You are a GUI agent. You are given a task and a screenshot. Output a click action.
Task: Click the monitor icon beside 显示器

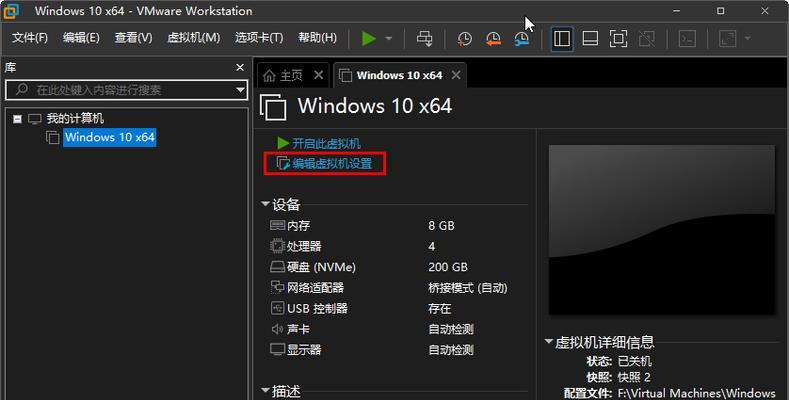(277, 349)
